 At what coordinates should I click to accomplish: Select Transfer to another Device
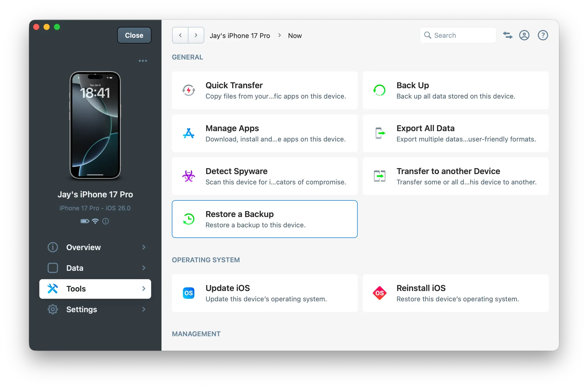tap(455, 176)
